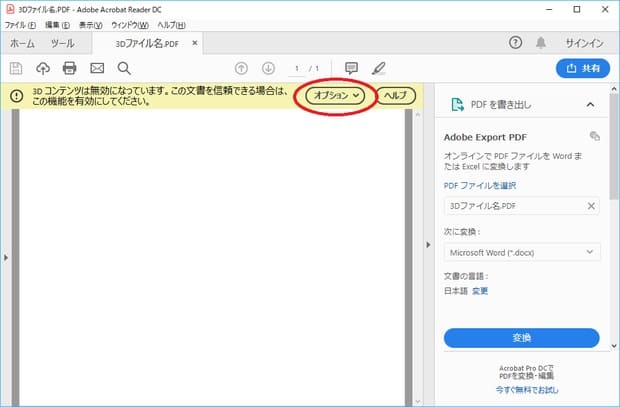620x407 pixels.
Task: Click the blue 共有 share button
Action: pyautogui.click(x=583, y=68)
